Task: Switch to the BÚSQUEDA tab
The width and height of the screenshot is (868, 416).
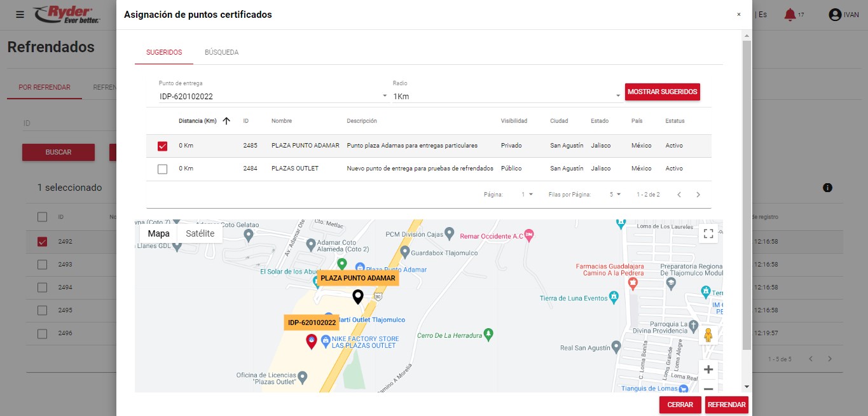Action: pyautogui.click(x=221, y=52)
